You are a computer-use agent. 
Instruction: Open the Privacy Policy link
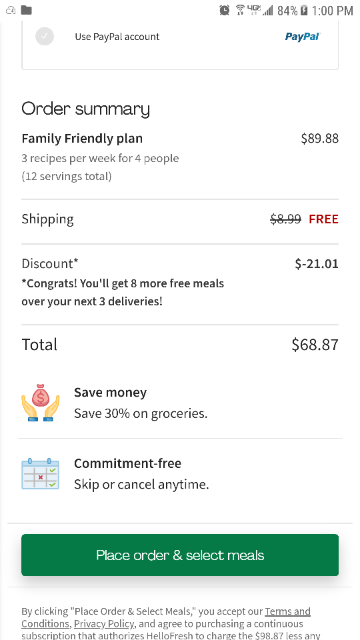[104, 624]
